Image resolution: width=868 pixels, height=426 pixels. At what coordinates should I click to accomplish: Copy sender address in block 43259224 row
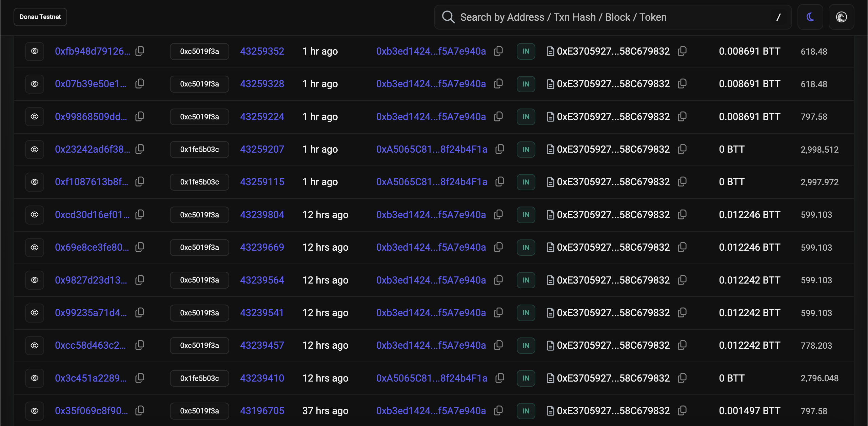click(x=498, y=117)
